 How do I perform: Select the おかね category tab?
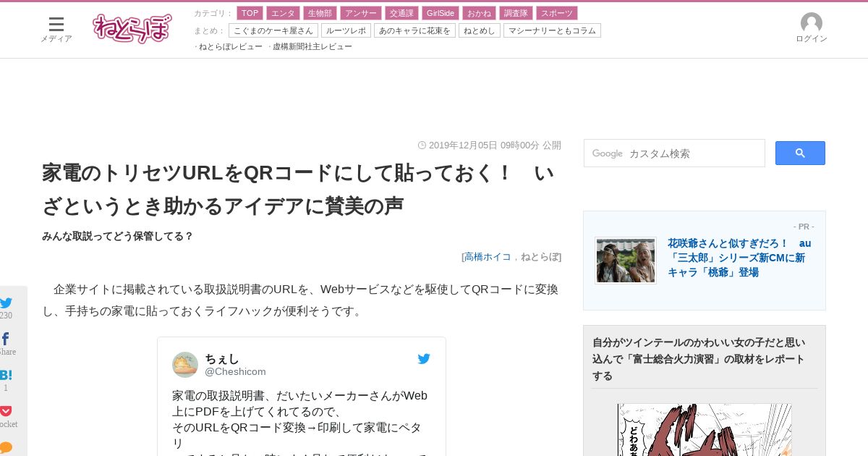point(479,13)
